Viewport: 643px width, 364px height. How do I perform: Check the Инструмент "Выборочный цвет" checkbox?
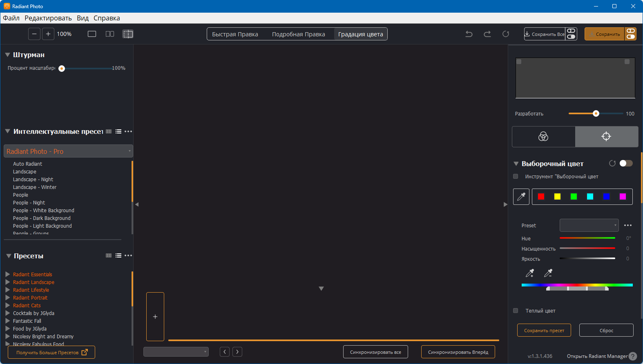point(516,177)
